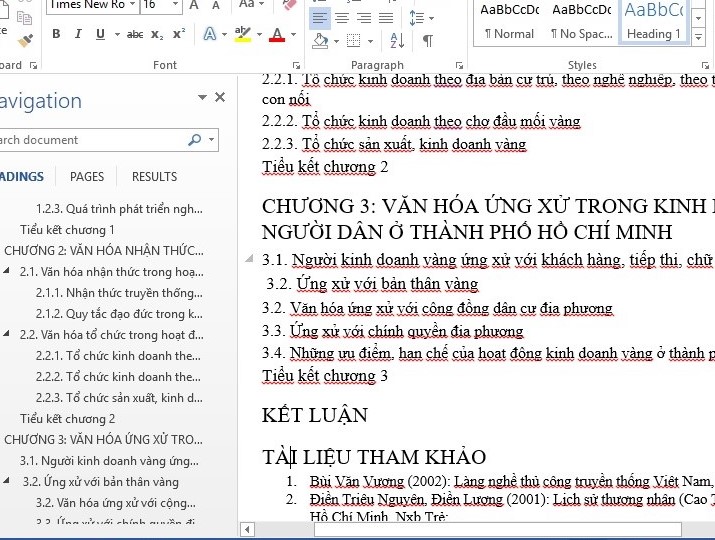Open the font name dropdown

132,5
